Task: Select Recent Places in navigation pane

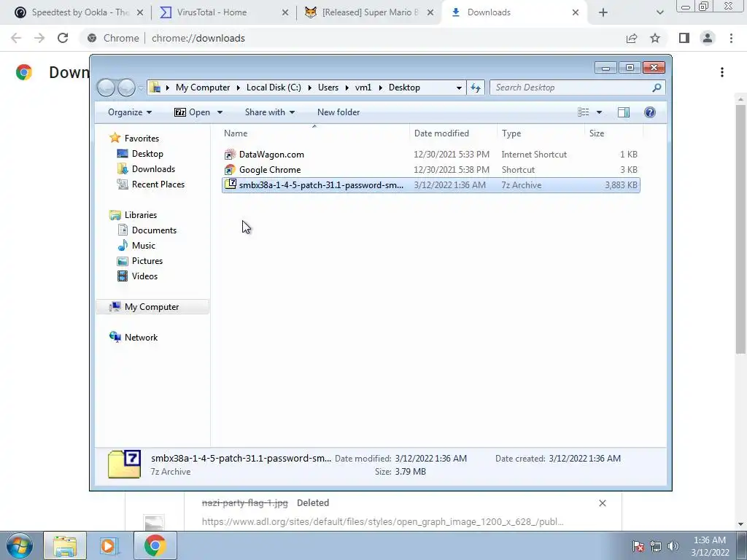Action: tap(158, 184)
